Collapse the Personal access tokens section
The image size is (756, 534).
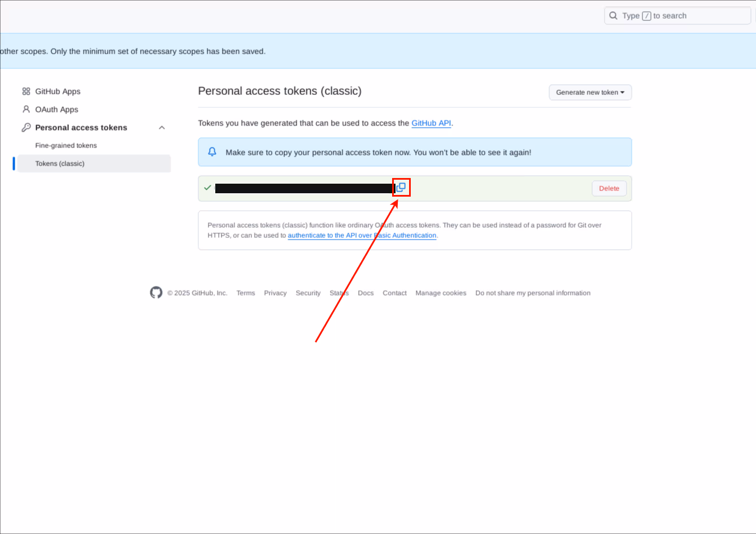162,128
